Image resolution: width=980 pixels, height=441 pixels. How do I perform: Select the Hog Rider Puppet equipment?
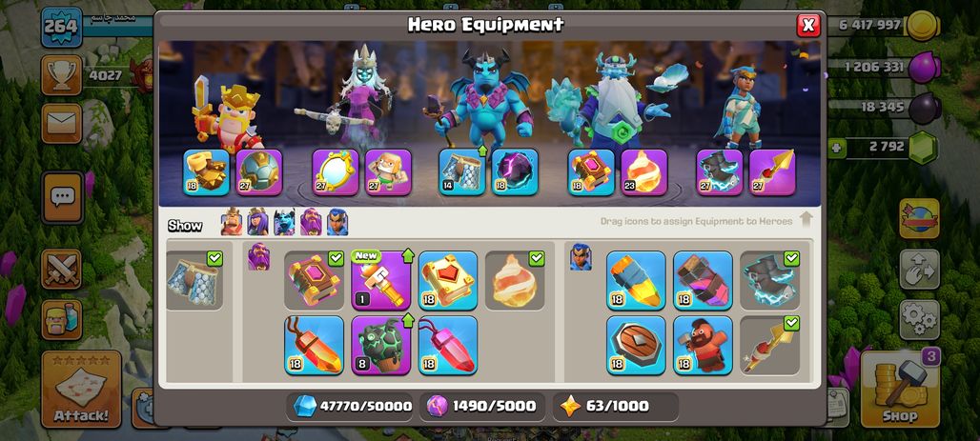pyautogui.click(x=703, y=345)
